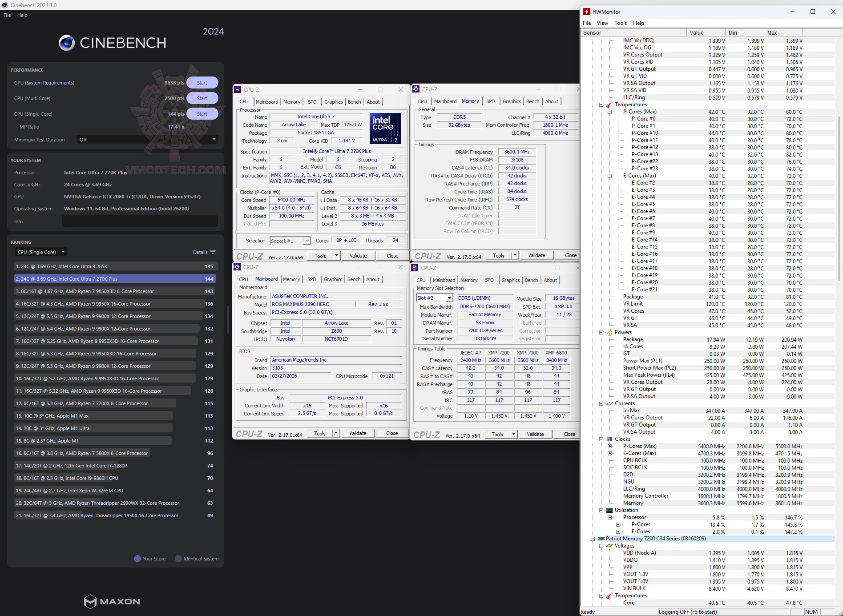Select the VIN BULK voltage row in HWMonitor

(x=708, y=588)
